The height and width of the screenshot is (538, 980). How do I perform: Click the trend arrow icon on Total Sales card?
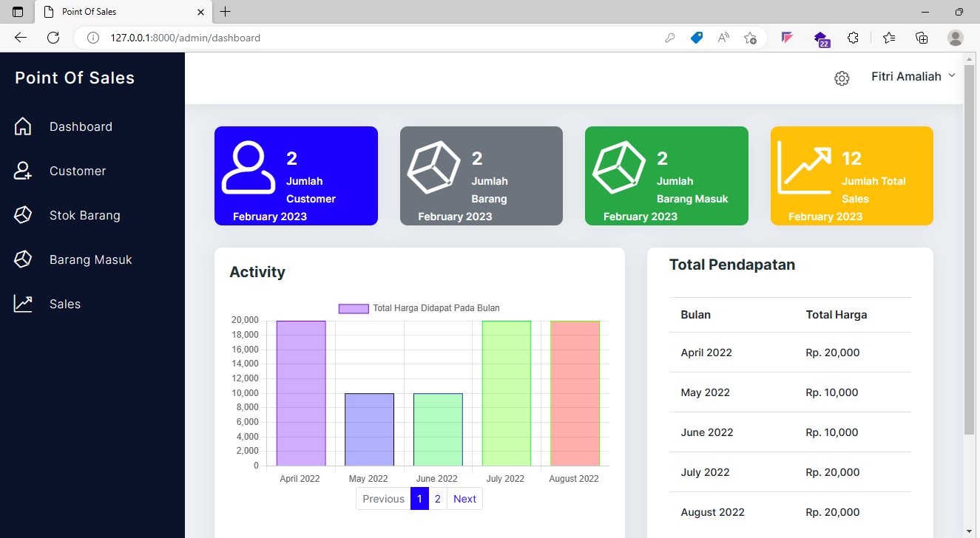[804, 167]
